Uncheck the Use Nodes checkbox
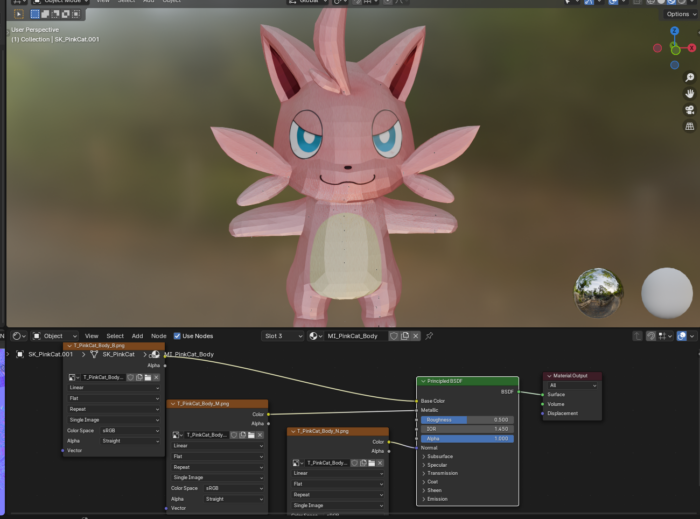The image size is (700, 519). (x=177, y=336)
